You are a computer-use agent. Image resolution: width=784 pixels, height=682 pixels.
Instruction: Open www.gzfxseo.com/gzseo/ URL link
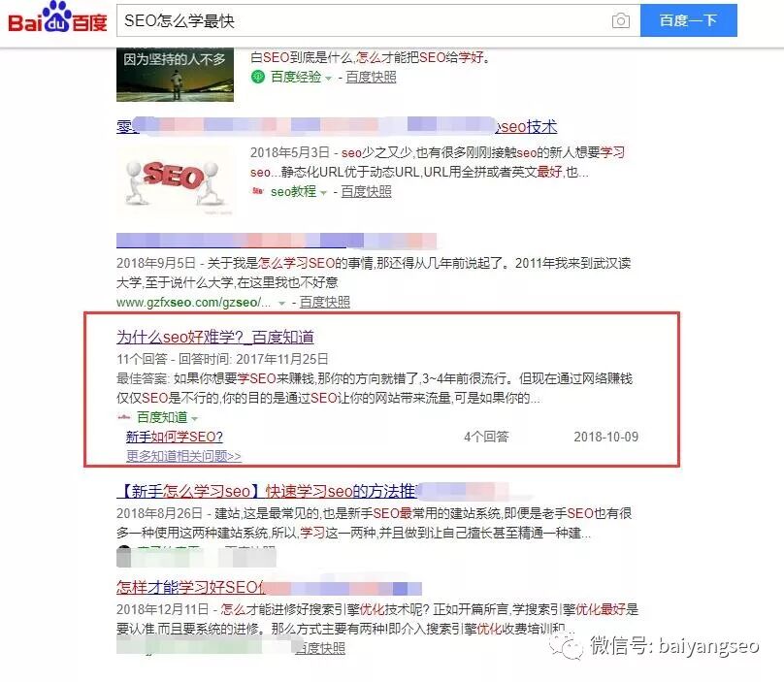pyautogui.click(x=193, y=303)
